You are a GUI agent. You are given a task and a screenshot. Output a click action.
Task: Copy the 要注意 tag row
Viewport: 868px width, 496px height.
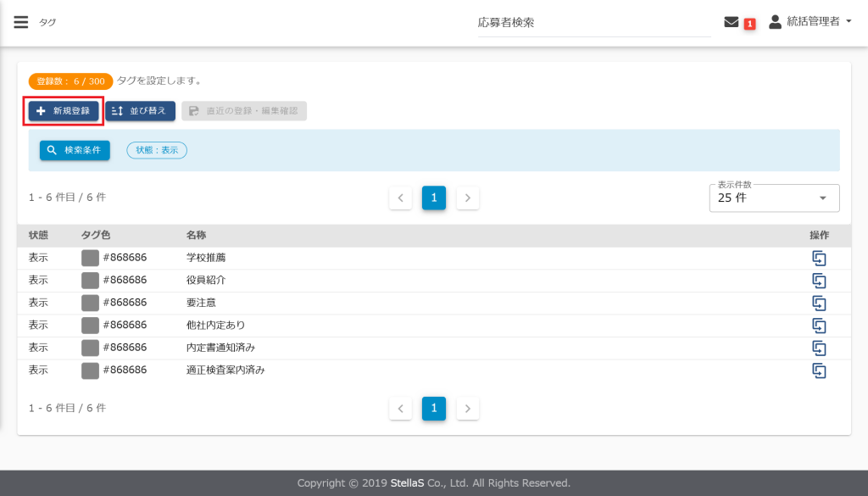(x=819, y=303)
